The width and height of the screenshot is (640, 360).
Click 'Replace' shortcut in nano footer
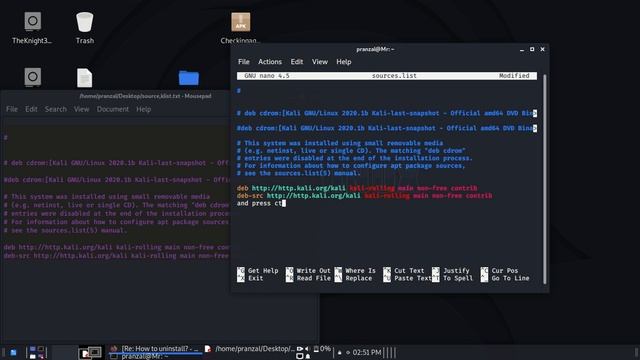coord(353,278)
